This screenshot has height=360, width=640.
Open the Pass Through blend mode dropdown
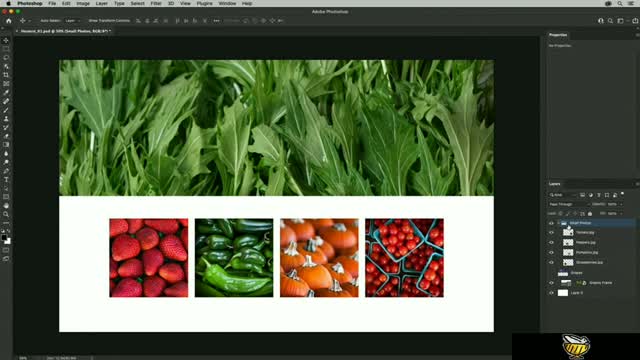[x=569, y=204]
